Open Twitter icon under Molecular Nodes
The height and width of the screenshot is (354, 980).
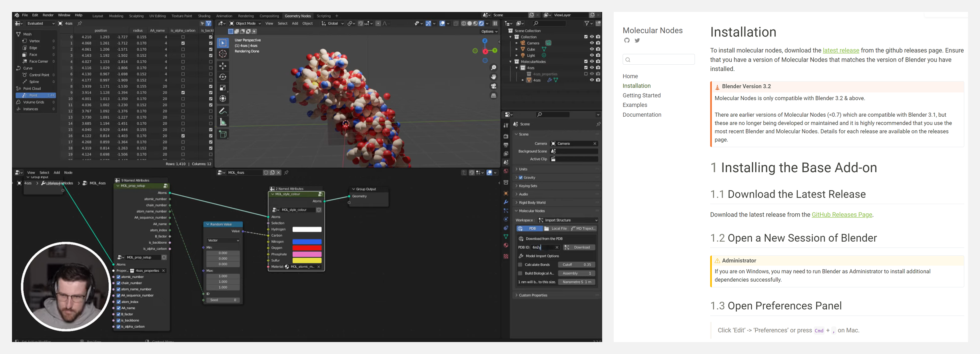coord(637,40)
